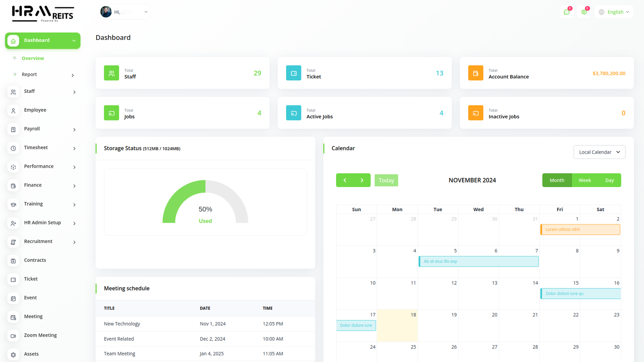
Task: Open the Local Calendar dropdown
Action: tap(599, 152)
